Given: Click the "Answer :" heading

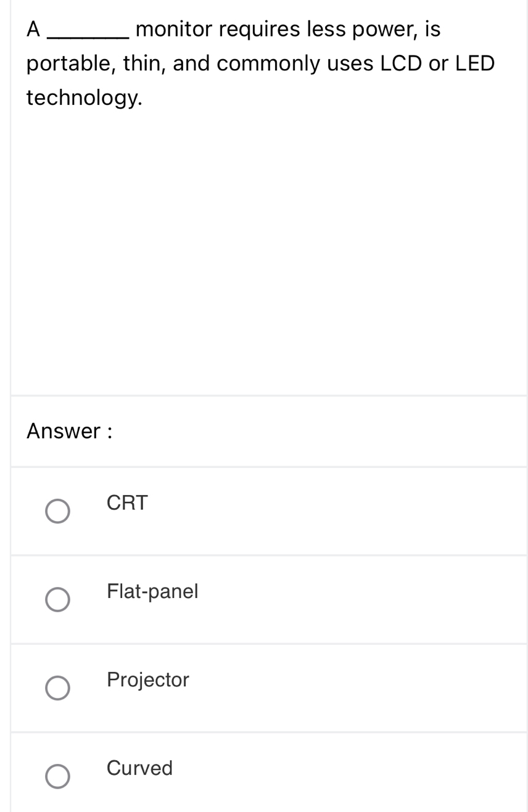Looking at the screenshot, I should click(69, 431).
